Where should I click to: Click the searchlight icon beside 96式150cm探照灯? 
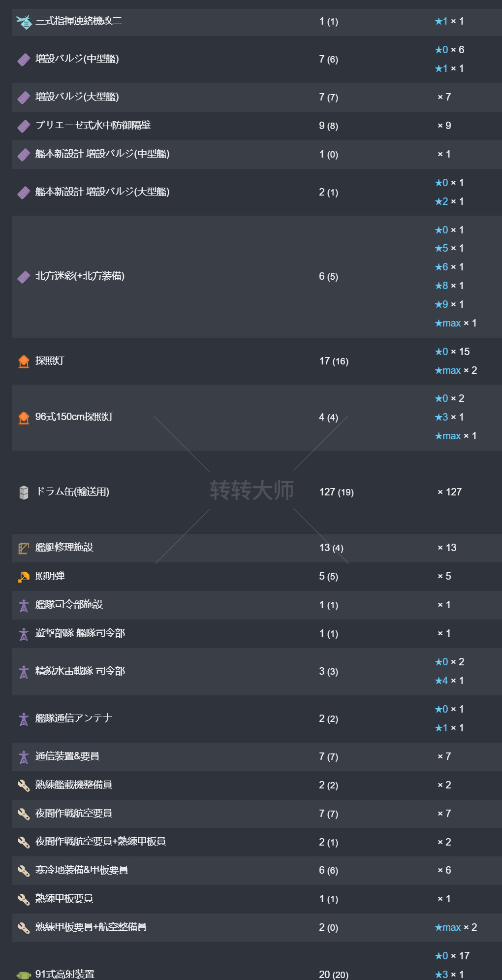pos(24,418)
